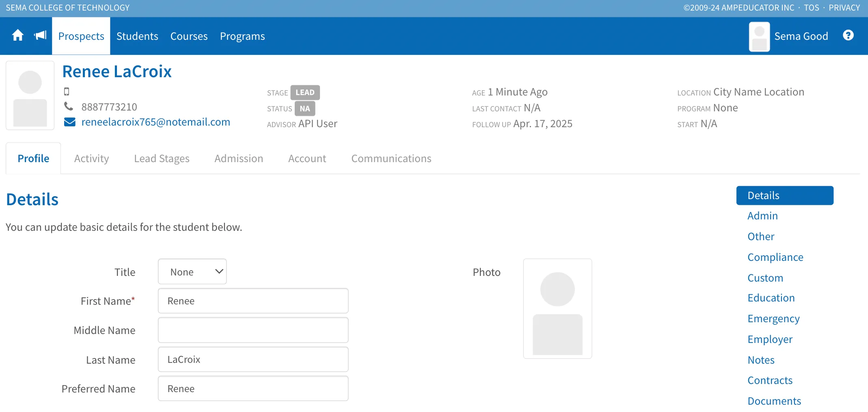Click the Middle Name input field

tap(253, 330)
